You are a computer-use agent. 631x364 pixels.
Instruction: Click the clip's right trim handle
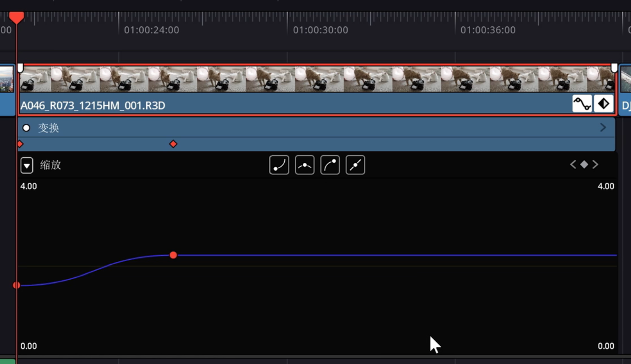tap(614, 68)
